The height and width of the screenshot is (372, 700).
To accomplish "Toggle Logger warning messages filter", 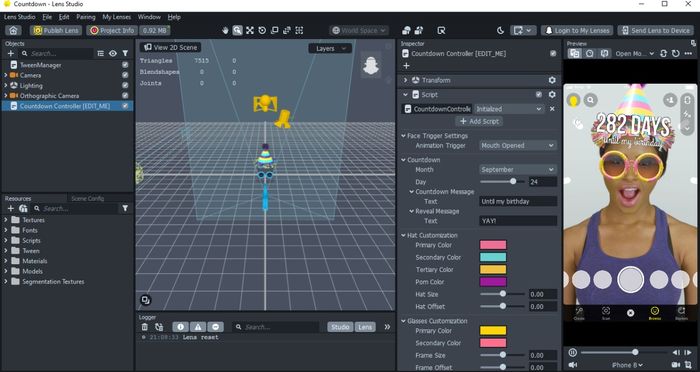I will click(198, 327).
